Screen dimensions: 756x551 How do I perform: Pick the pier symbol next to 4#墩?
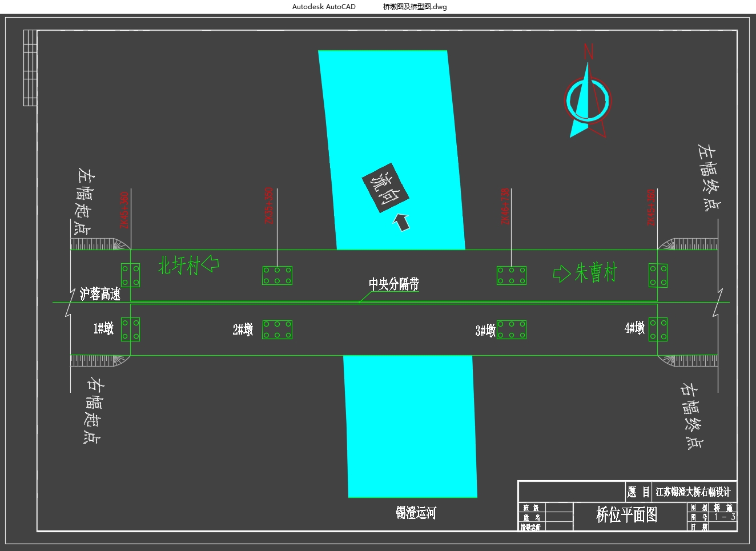[x=658, y=330]
